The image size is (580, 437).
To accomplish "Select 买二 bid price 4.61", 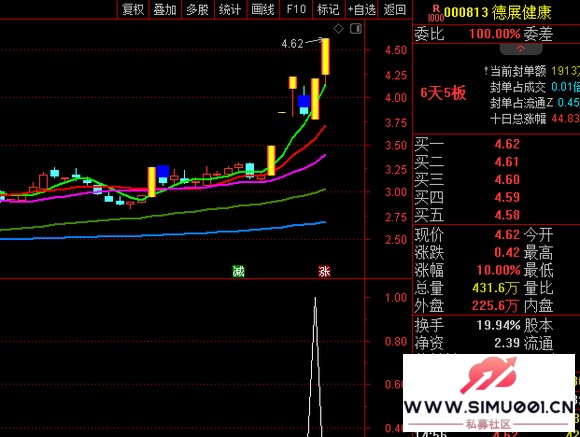I will coord(507,162).
